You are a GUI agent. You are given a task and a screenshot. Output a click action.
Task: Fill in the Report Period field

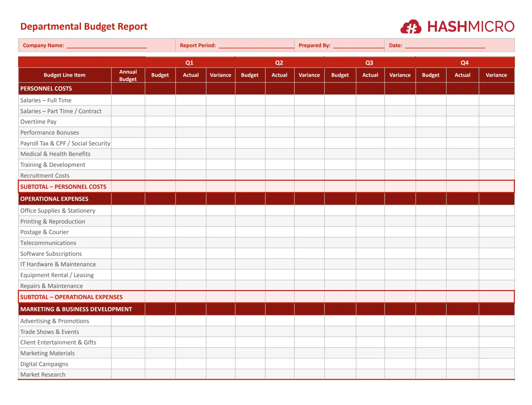[x=256, y=46]
